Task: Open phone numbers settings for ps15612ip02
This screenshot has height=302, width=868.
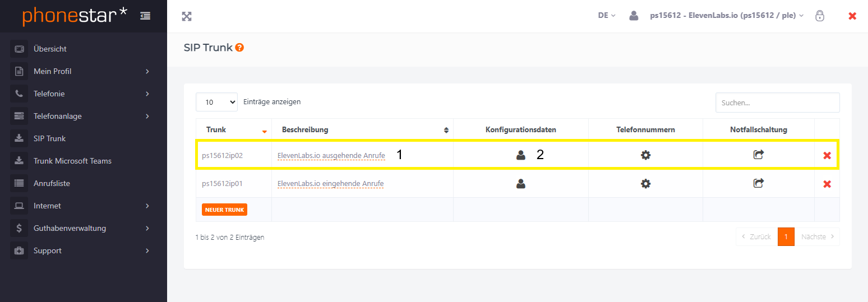Action: (x=645, y=155)
